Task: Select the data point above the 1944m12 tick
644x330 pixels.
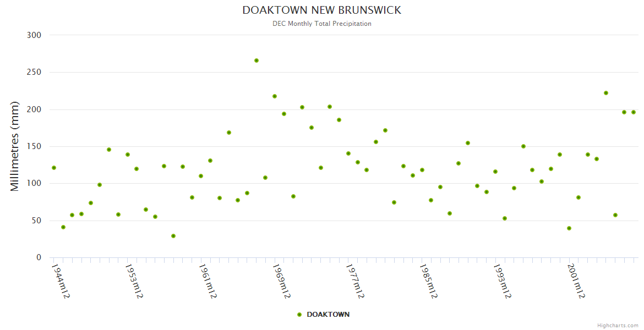Action: (x=54, y=168)
